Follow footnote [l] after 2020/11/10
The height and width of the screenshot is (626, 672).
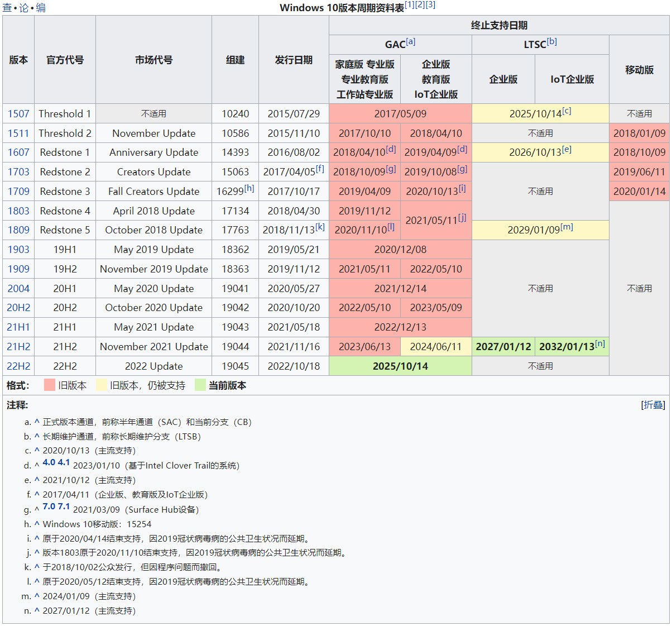click(x=391, y=227)
